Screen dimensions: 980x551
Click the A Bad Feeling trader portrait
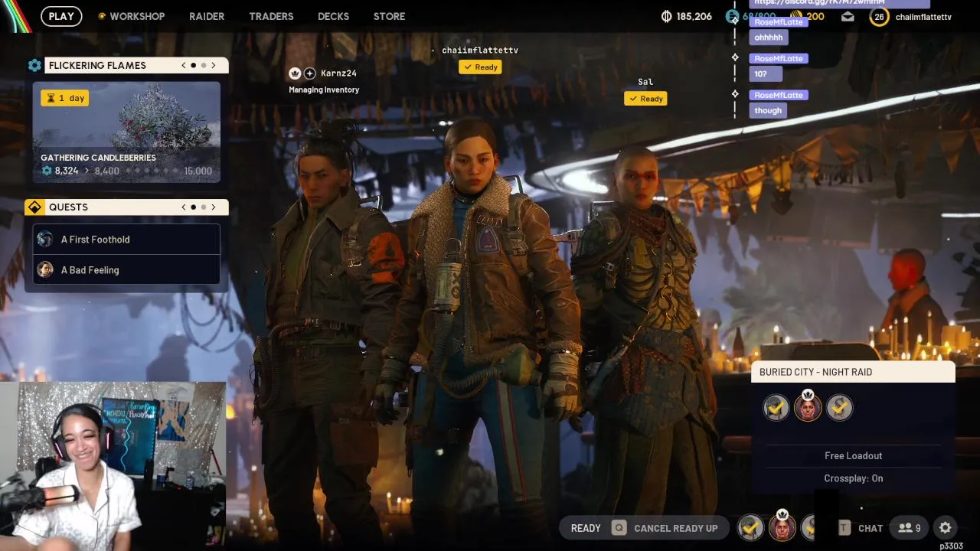45,269
